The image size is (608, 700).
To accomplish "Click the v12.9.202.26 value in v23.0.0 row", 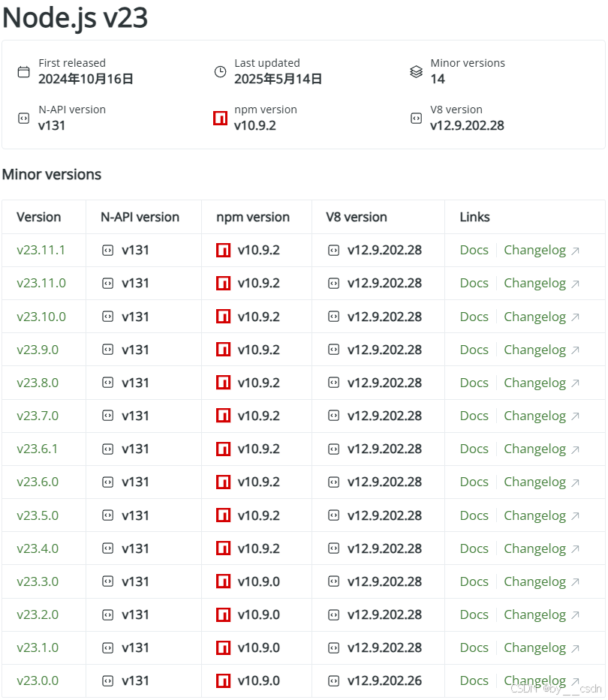I will pyautogui.click(x=384, y=680).
